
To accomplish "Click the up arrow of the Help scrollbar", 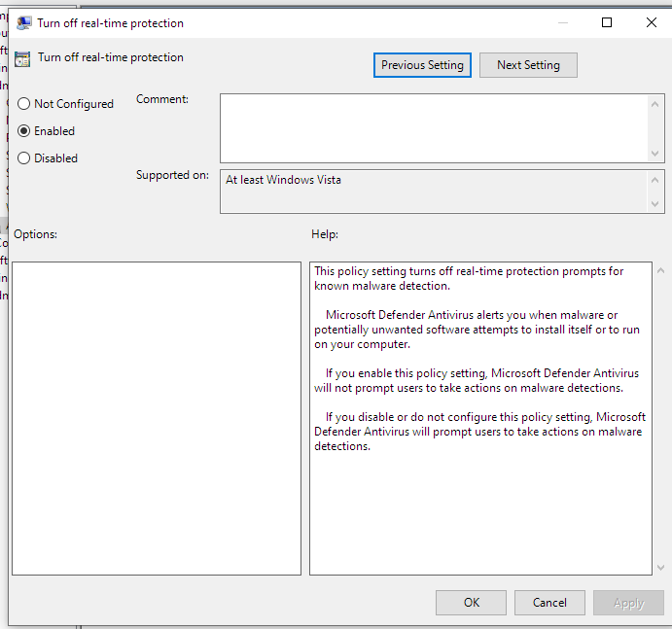I will pyautogui.click(x=661, y=270).
